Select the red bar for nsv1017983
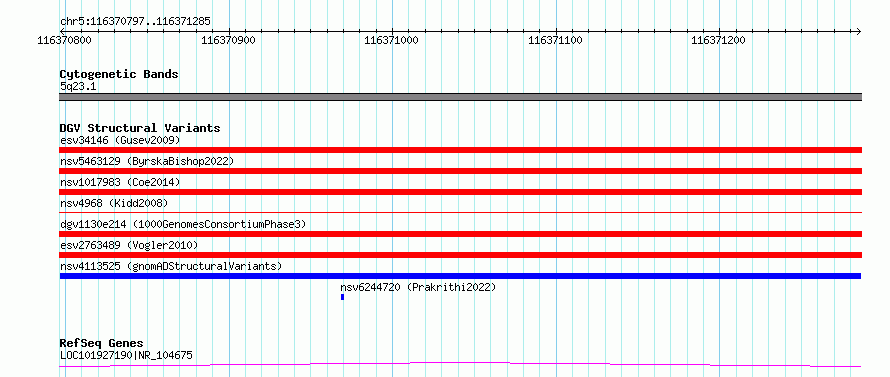The height and width of the screenshot is (377, 890). tap(460, 192)
